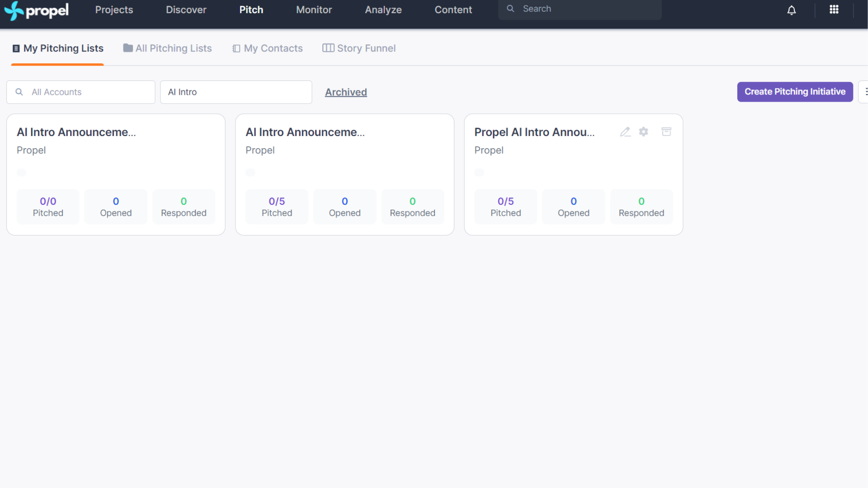This screenshot has width=868, height=488.
Task: Open the Analyze menu
Action: pyautogui.click(x=383, y=10)
